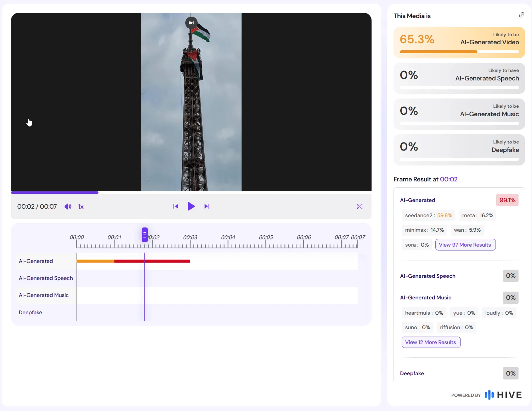
Task: Click the 00:04 mark on timeline ruler
Action: pyautogui.click(x=228, y=237)
